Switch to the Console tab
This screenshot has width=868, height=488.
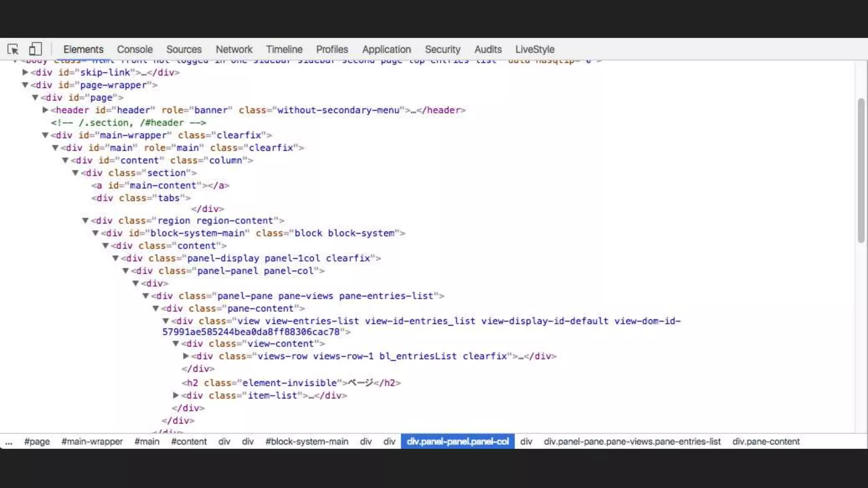[134, 50]
